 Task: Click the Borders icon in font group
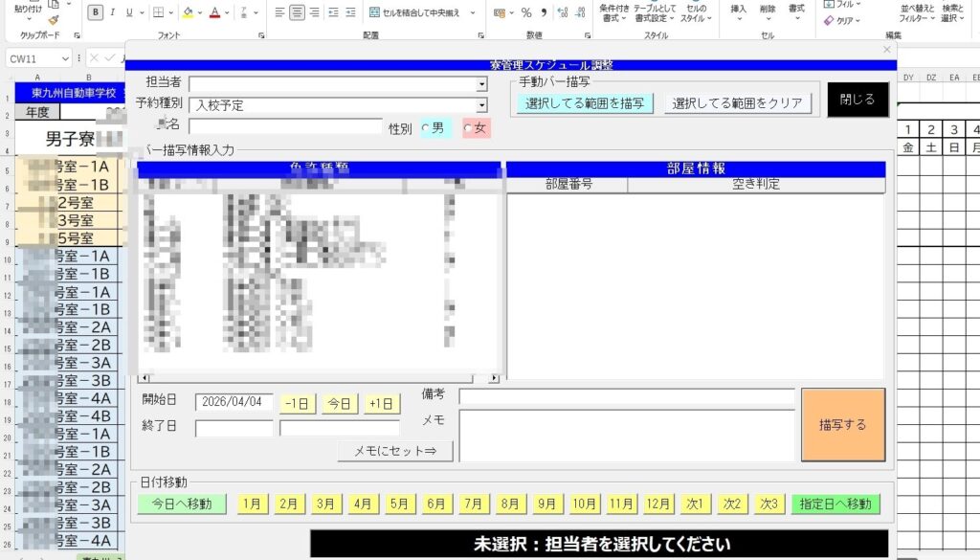[158, 12]
